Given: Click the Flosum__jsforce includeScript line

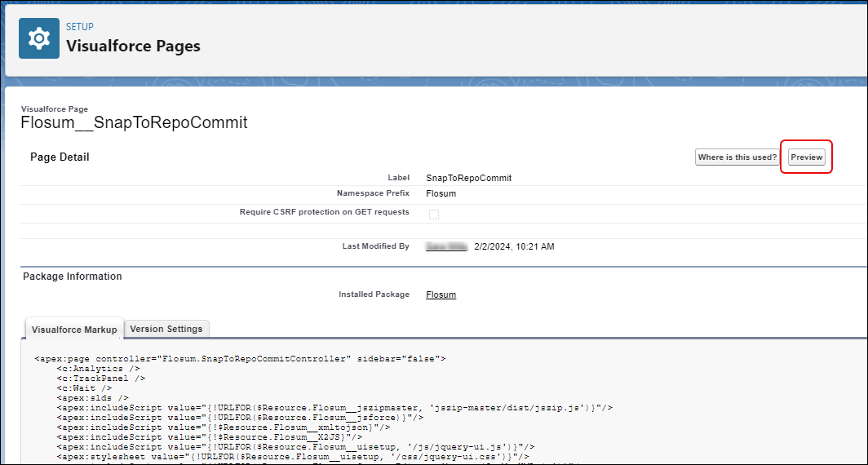Looking at the screenshot, I should (x=240, y=418).
